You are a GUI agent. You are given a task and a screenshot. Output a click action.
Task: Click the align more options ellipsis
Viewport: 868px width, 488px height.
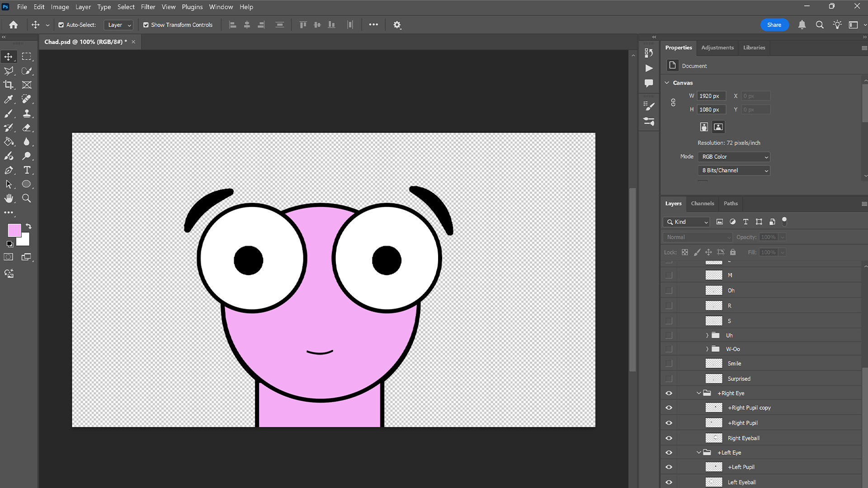tap(373, 25)
